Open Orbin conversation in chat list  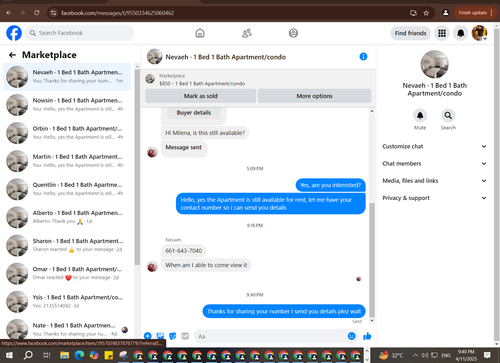[x=67, y=133]
